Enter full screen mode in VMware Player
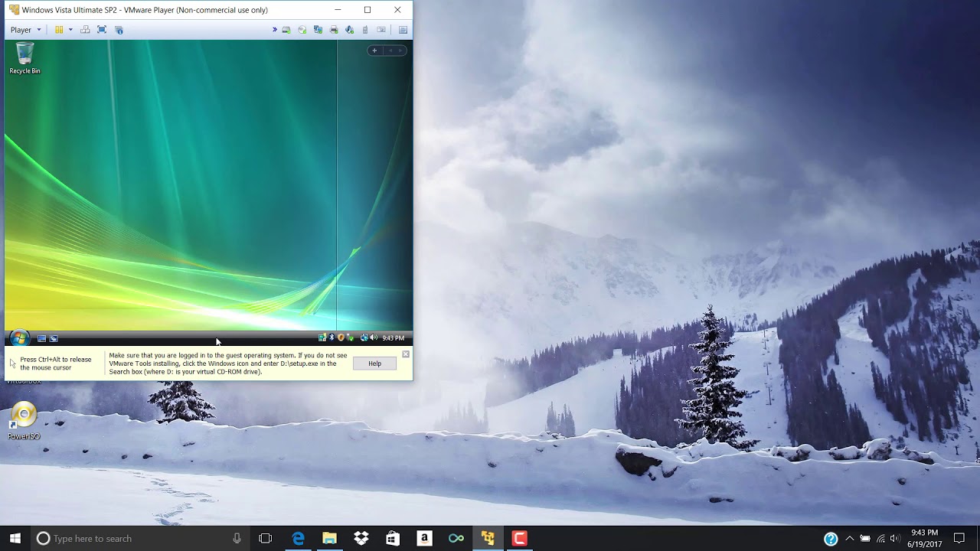The image size is (980, 551). [102, 30]
